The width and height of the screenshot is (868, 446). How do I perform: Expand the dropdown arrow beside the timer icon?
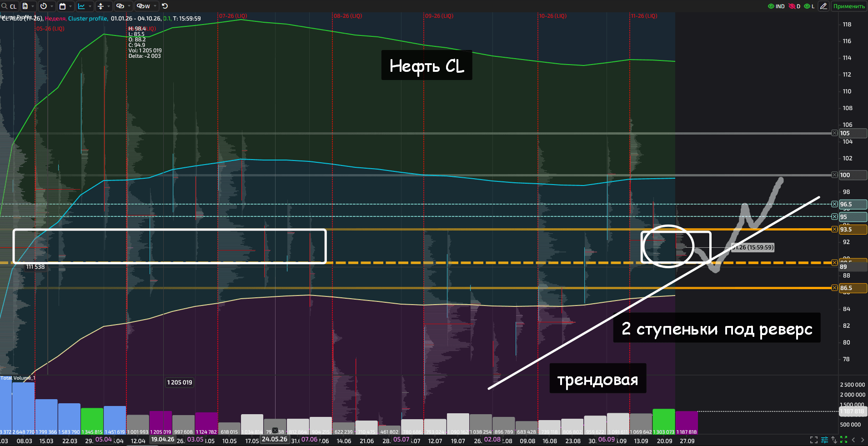pos(52,6)
